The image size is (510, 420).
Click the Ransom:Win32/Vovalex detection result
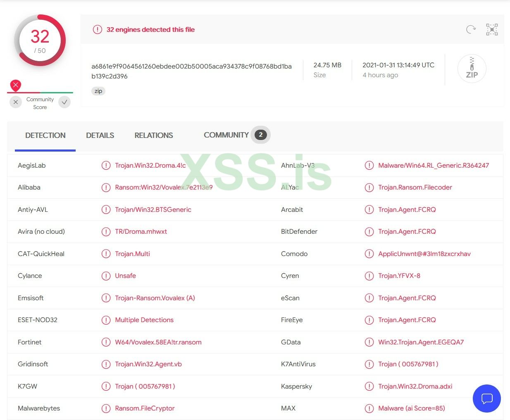pos(164,187)
